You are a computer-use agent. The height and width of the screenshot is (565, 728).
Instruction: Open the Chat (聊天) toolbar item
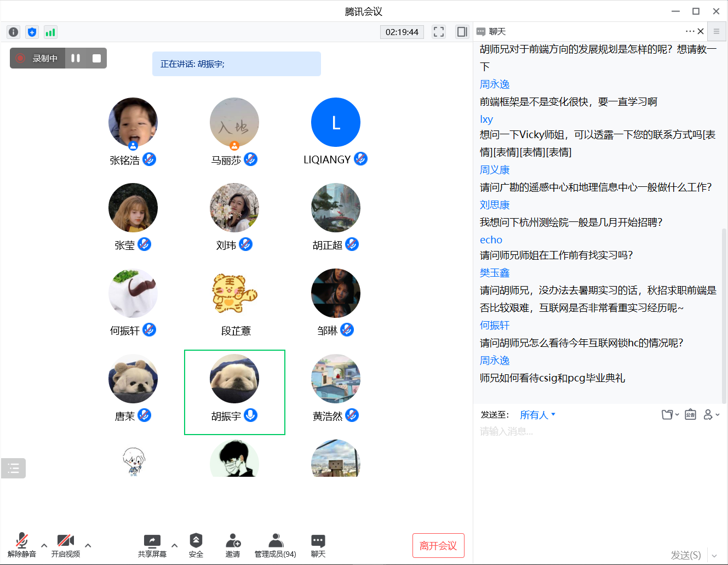(x=318, y=545)
